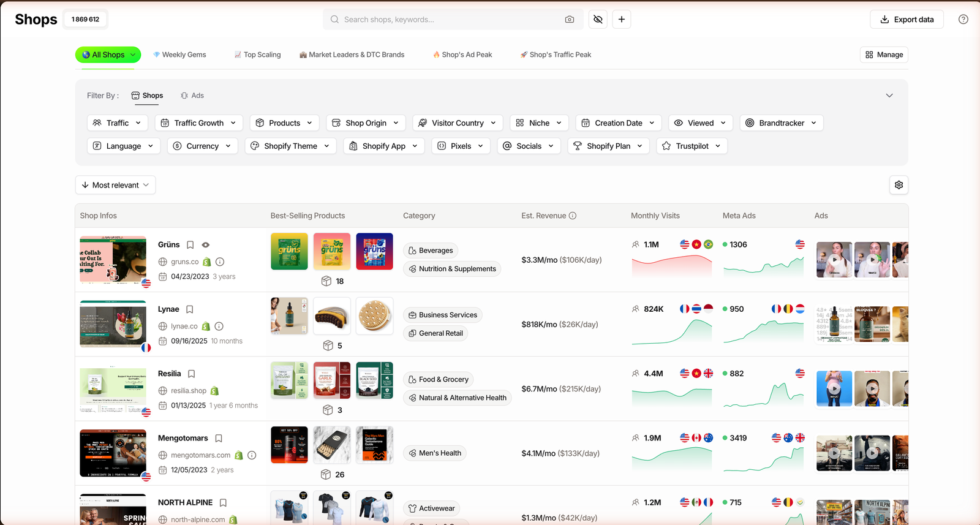
Task: Click the plus add button beside search
Action: click(622, 20)
